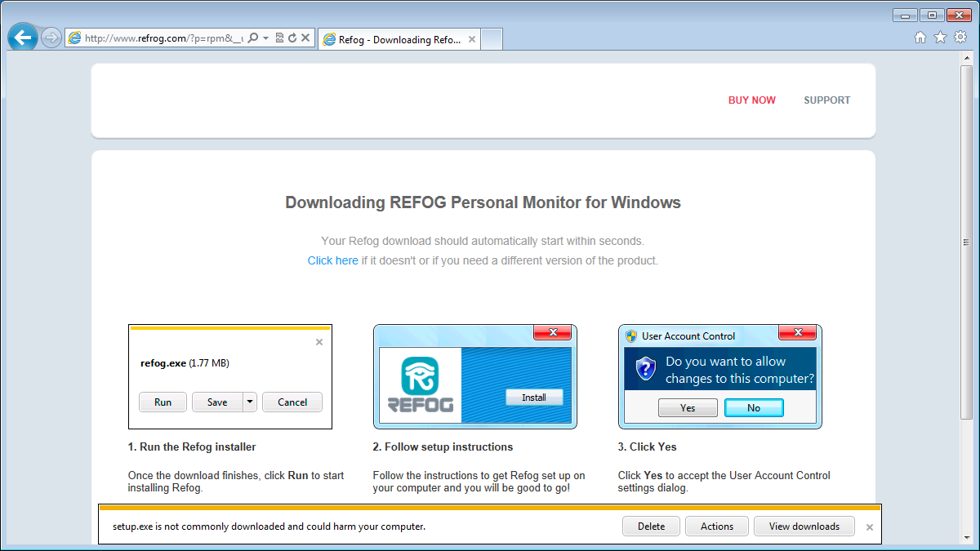
Task: Open the Actions button in download bar
Action: point(717,527)
